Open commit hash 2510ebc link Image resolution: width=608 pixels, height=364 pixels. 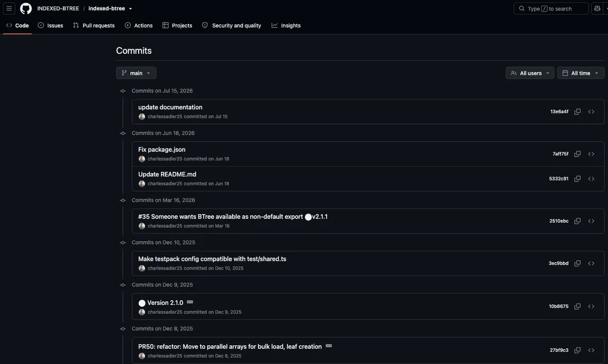coord(559,221)
